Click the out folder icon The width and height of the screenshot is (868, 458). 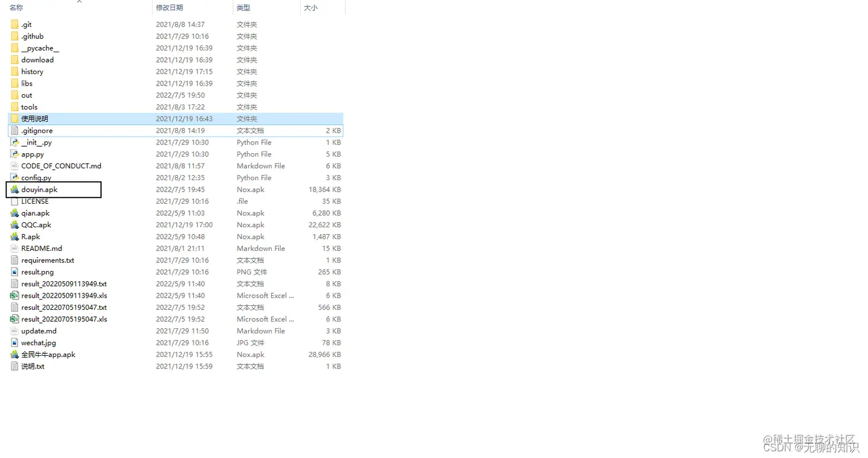tap(15, 95)
